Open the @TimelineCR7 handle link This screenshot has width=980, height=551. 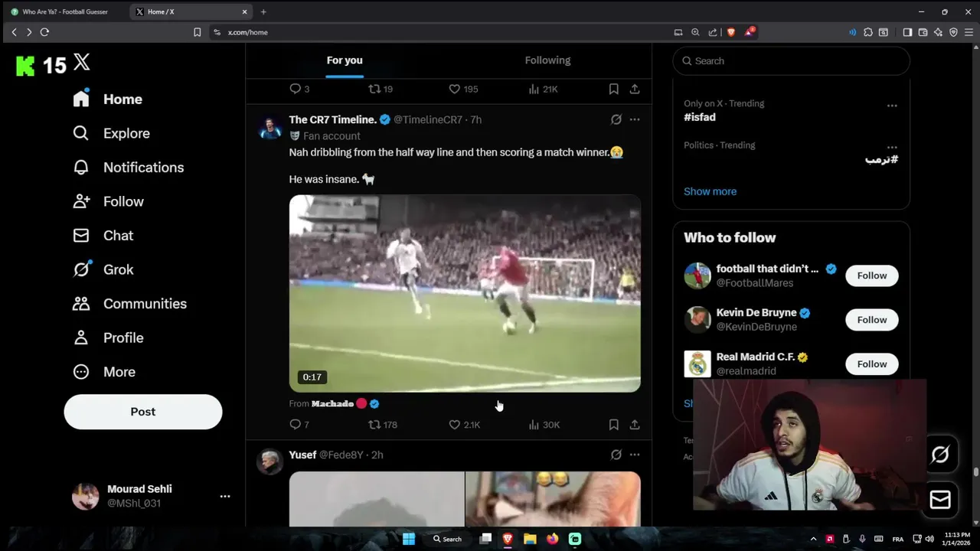pos(428,120)
